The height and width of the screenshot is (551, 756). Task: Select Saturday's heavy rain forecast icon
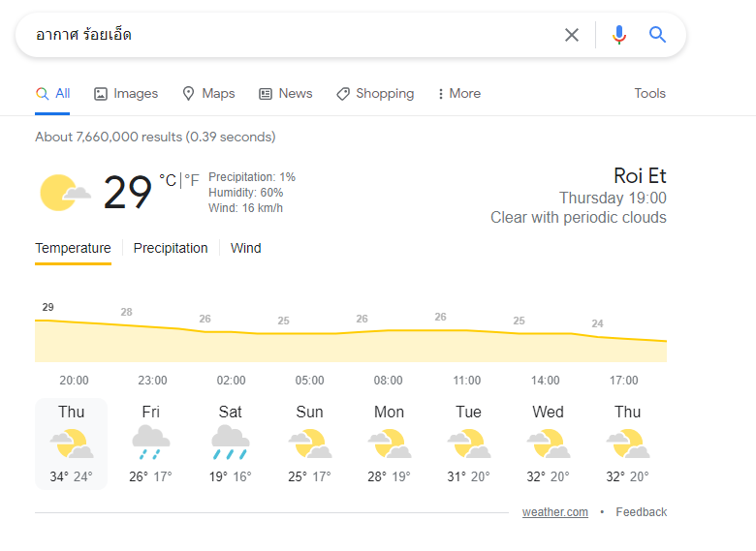[231, 443]
